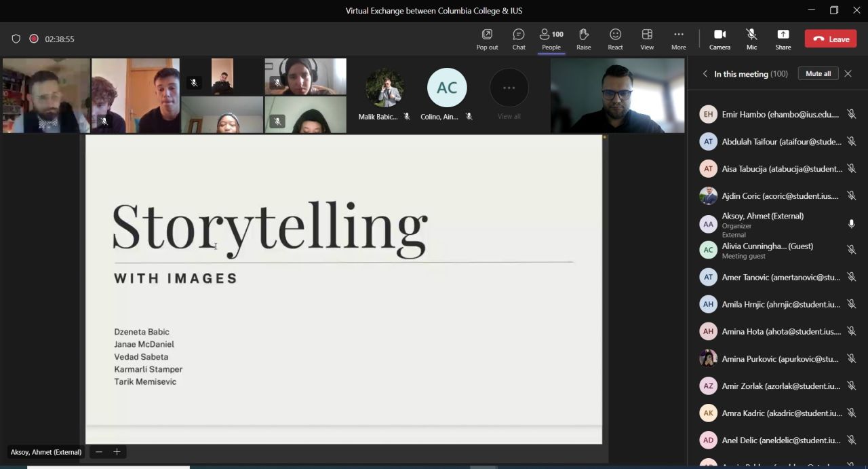
Task: Toggle the People panel tab
Action: [551, 39]
